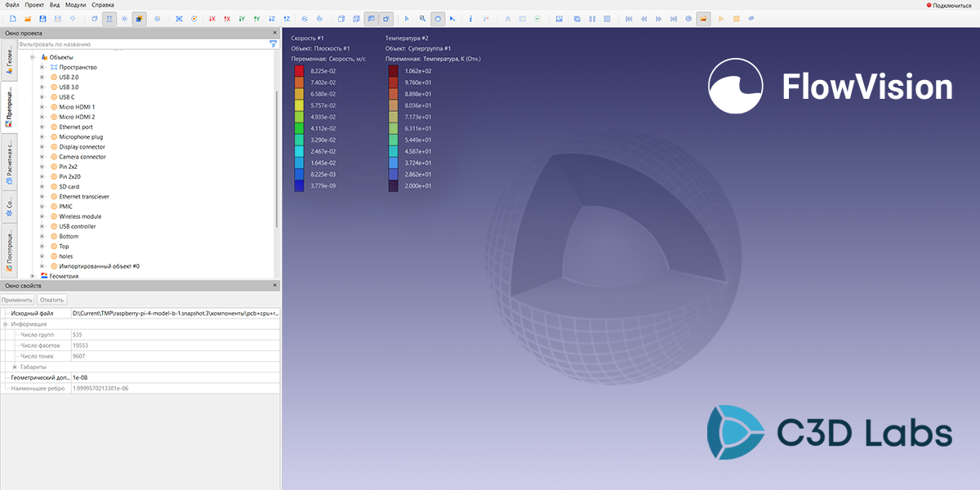Image resolution: width=980 pixels, height=490 pixels.
Task: Click the orange play start calculation icon
Action: (x=721, y=18)
